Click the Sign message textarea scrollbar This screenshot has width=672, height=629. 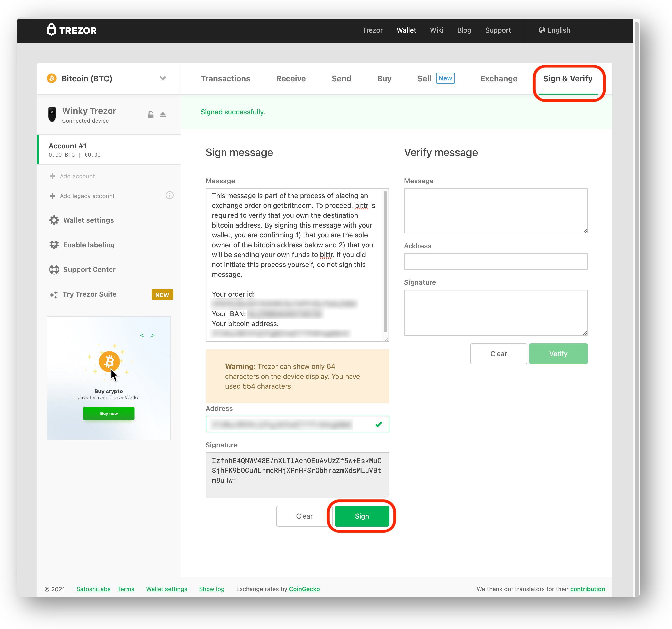coord(385,261)
